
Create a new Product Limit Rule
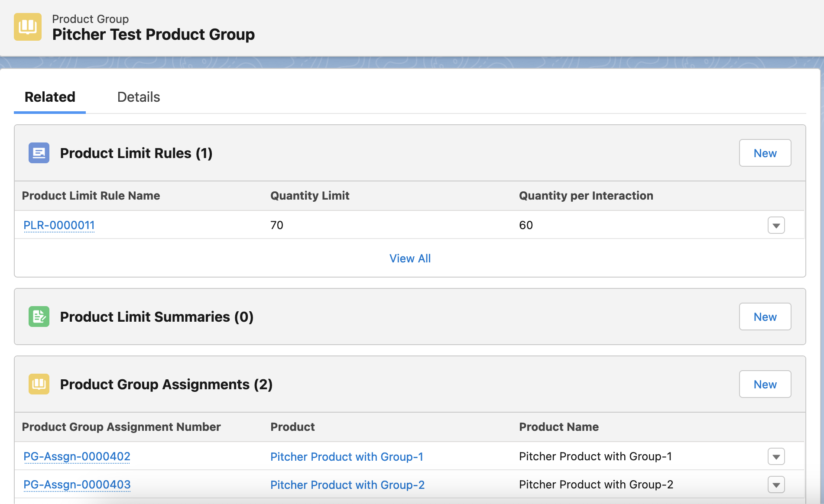click(x=765, y=153)
